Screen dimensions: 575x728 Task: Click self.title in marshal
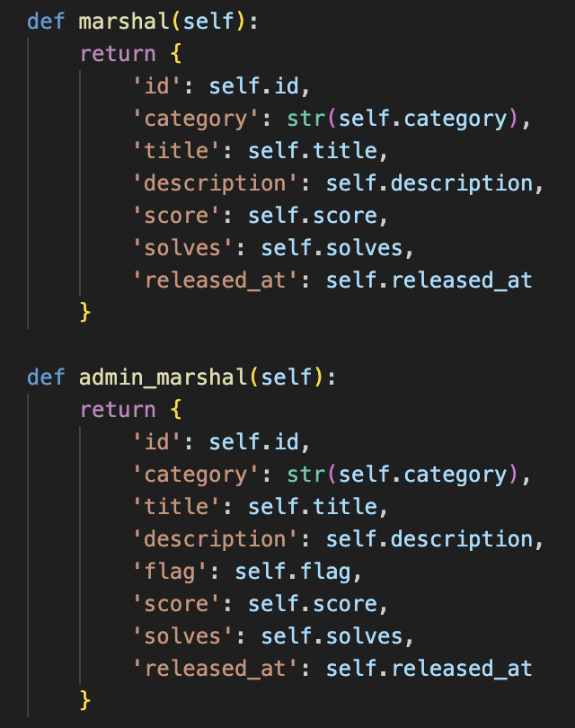pos(313,151)
